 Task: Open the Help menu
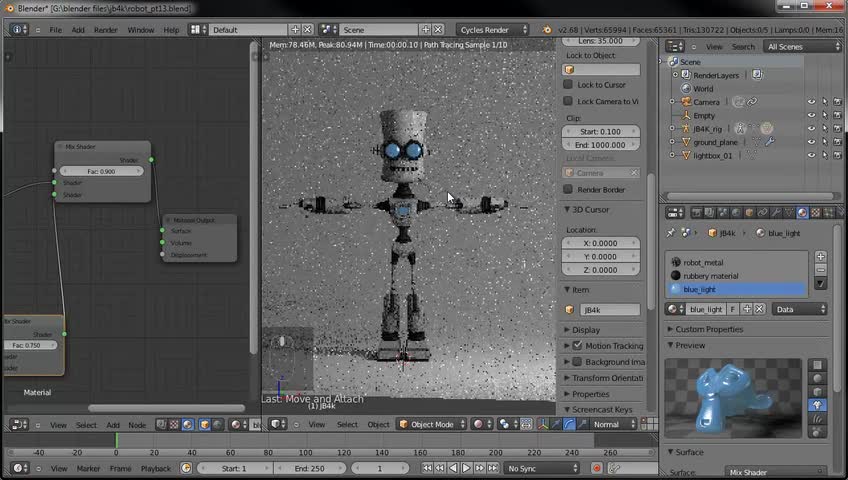click(x=171, y=30)
